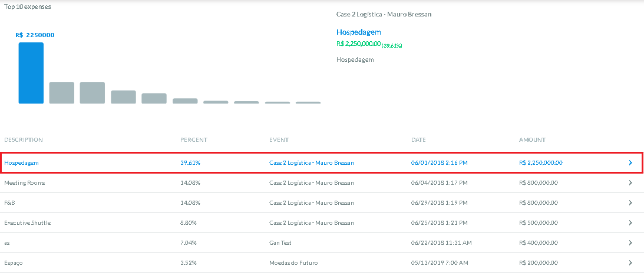Screen dimensions: 644x276
Task: Click Meeting Rooms description cell
Action: click(x=25, y=183)
